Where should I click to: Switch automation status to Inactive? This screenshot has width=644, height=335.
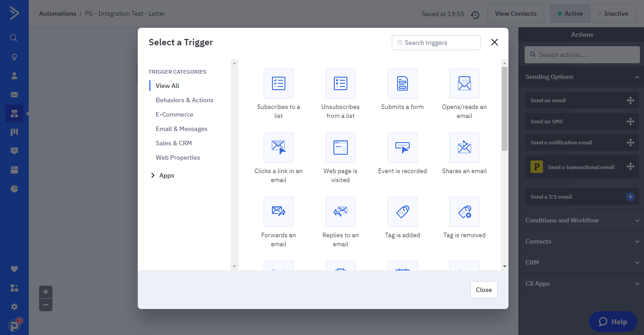click(613, 13)
